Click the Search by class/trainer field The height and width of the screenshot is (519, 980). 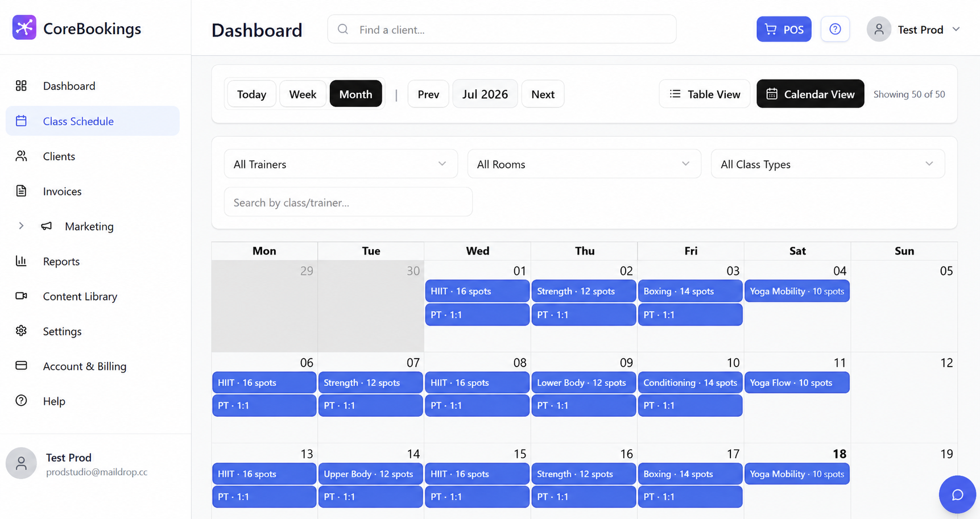tap(348, 202)
